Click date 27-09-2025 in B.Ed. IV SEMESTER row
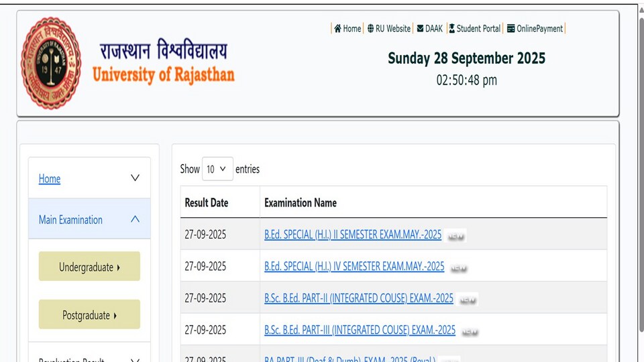Screen dimensions: 644x362 click(205, 266)
